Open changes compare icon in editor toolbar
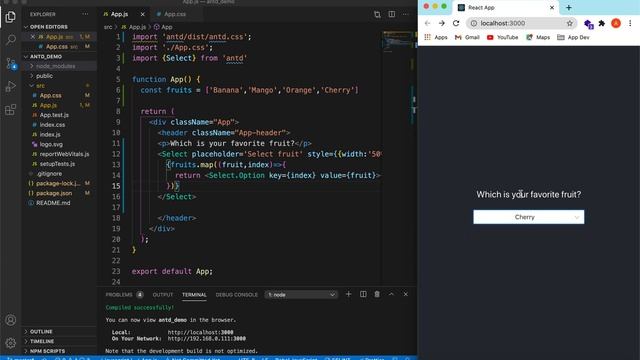 click(377, 14)
